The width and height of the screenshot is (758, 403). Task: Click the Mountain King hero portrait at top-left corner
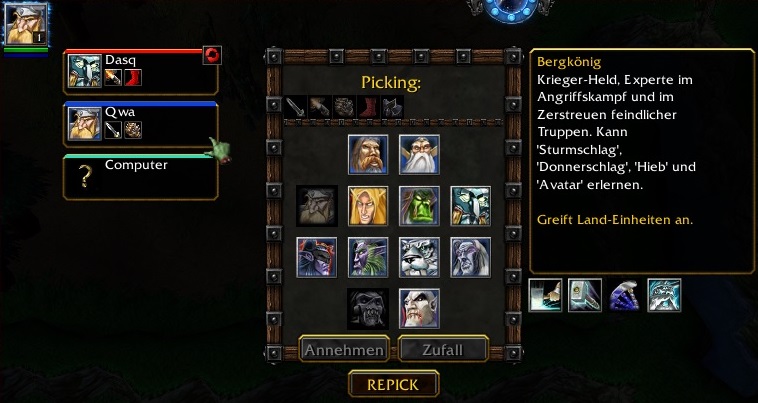26,24
